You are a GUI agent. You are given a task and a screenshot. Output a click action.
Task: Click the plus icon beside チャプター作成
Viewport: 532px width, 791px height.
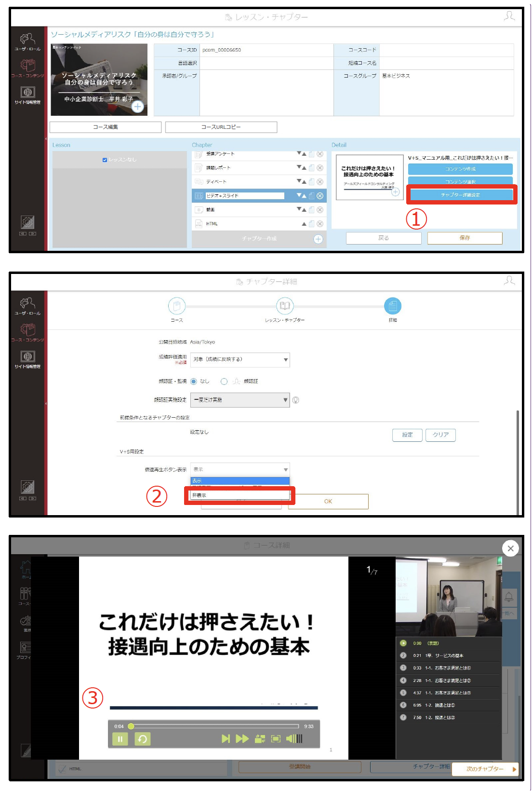tap(318, 239)
